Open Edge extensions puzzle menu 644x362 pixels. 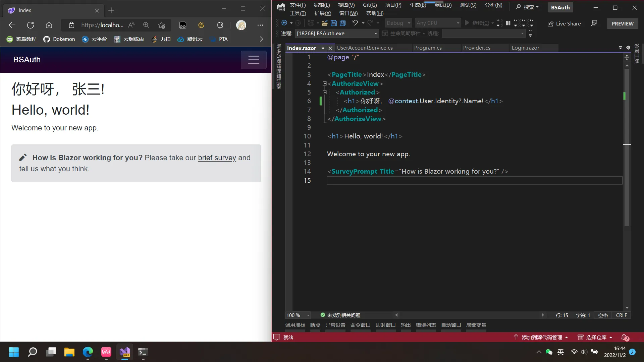click(x=220, y=25)
